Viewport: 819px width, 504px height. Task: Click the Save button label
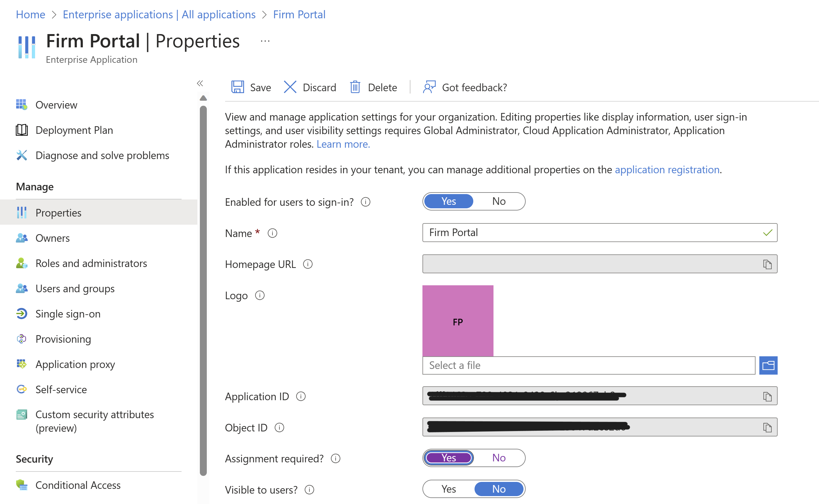coord(260,88)
